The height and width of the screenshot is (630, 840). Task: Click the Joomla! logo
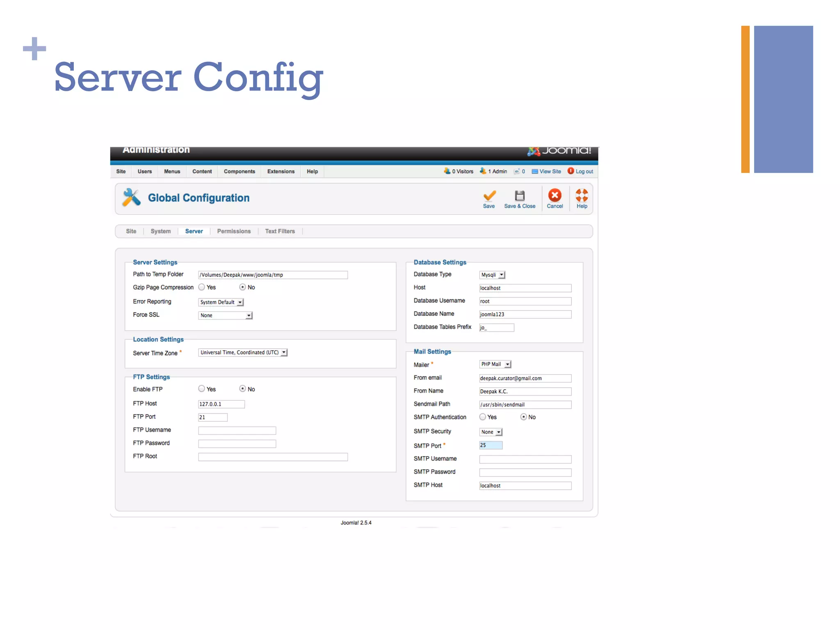coord(559,151)
